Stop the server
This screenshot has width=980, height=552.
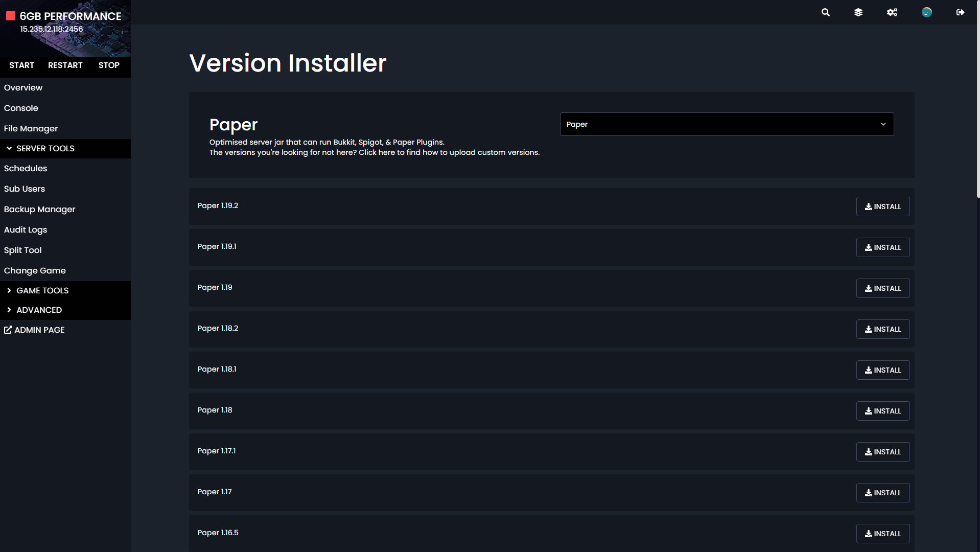[x=109, y=65]
